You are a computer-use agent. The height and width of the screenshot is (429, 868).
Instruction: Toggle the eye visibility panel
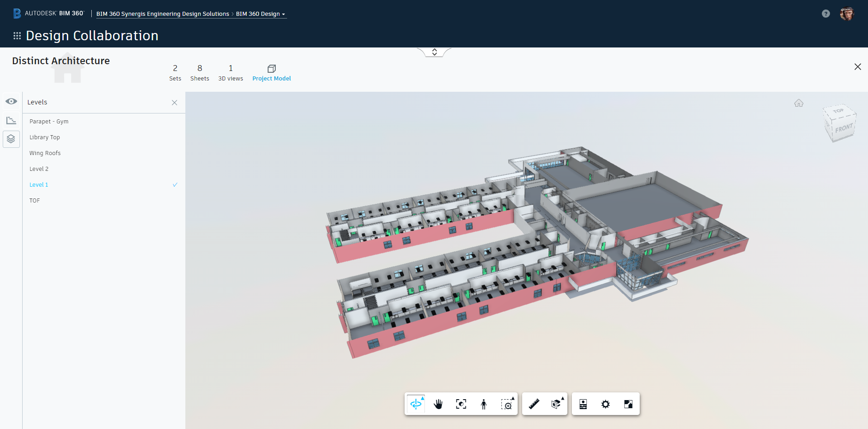pyautogui.click(x=11, y=101)
